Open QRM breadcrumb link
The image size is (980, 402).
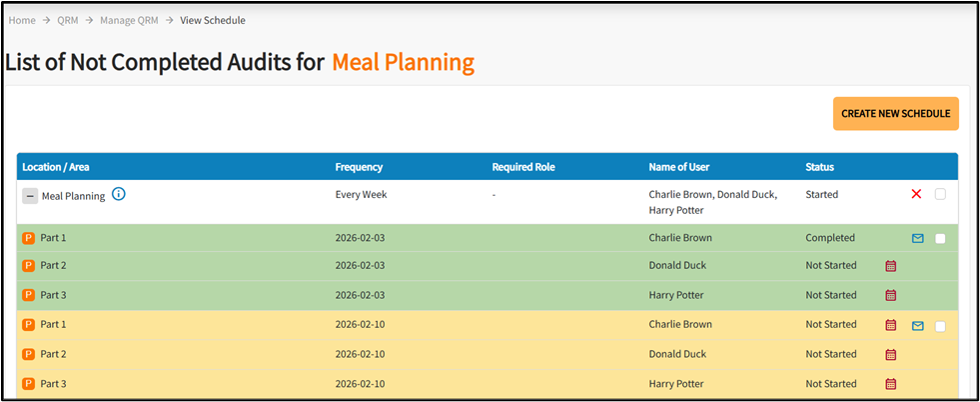tap(67, 20)
